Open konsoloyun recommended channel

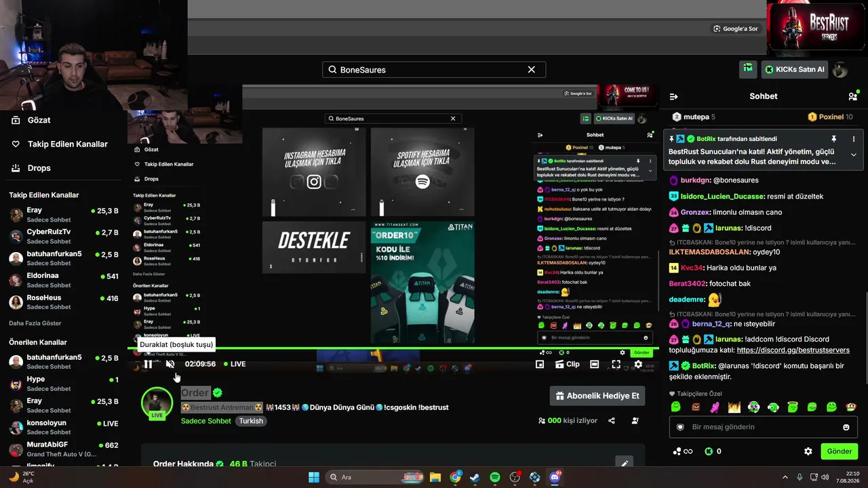pos(63,428)
